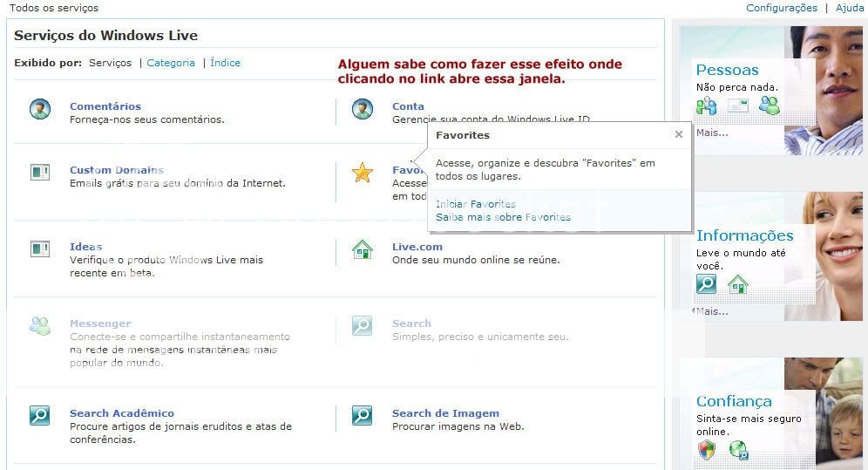Click the Comentários person icon
The width and height of the screenshot is (868, 470).
(40, 109)
